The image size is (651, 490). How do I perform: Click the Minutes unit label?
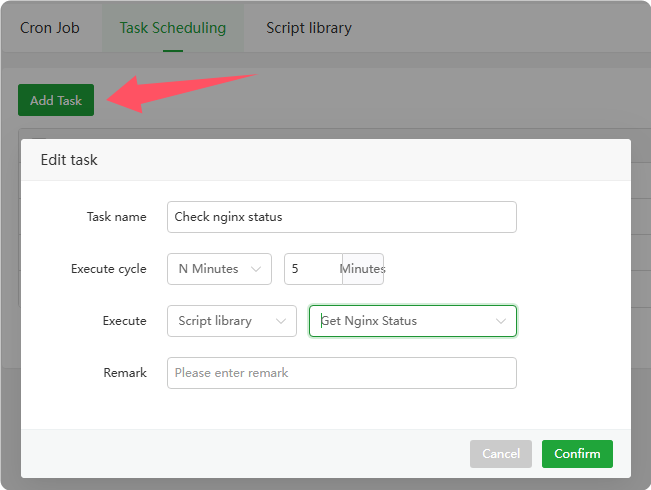tap(363, 269)
